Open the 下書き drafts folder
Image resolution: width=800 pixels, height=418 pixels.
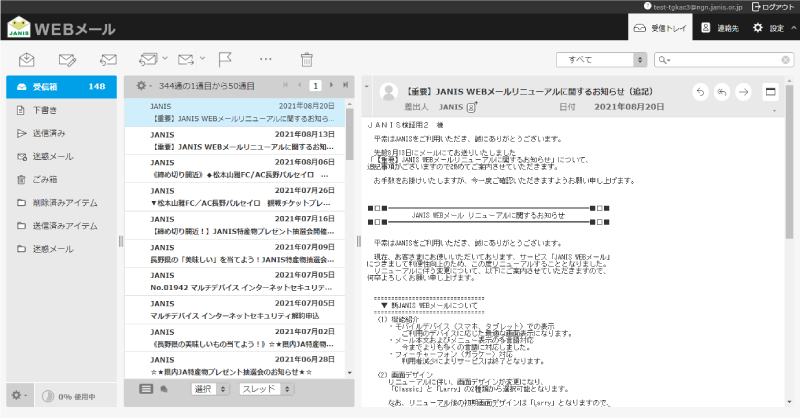click(61, 110)
